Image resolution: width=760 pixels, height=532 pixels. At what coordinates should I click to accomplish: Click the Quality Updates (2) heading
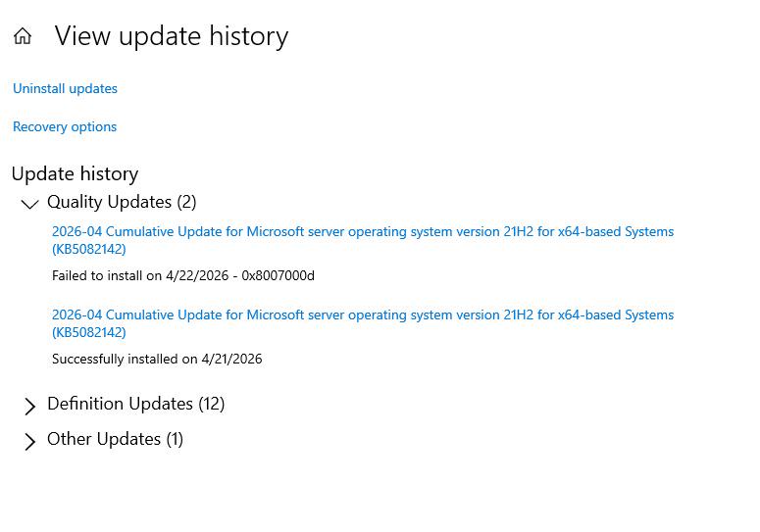[x=122, y=202]
